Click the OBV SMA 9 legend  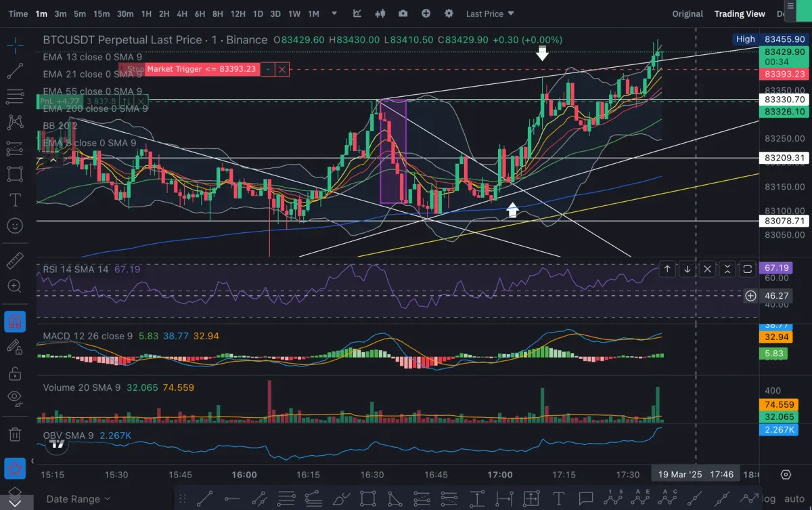click(68, 435)
